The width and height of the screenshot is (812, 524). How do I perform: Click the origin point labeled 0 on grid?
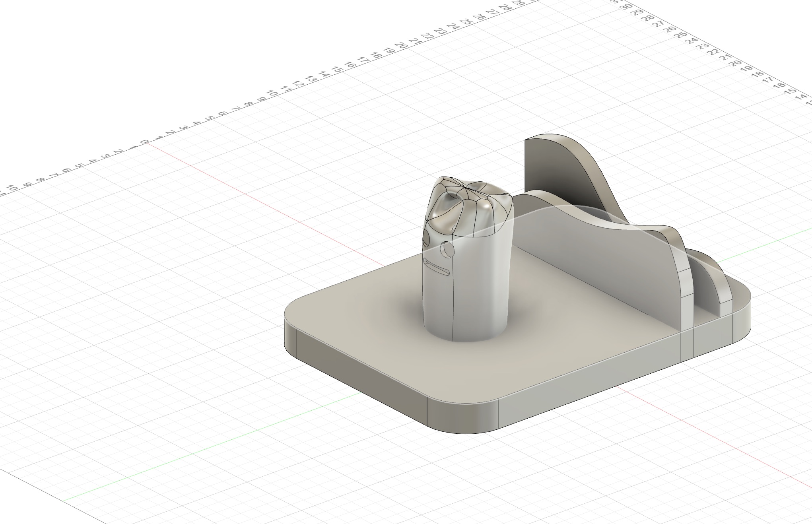(145, 142)
